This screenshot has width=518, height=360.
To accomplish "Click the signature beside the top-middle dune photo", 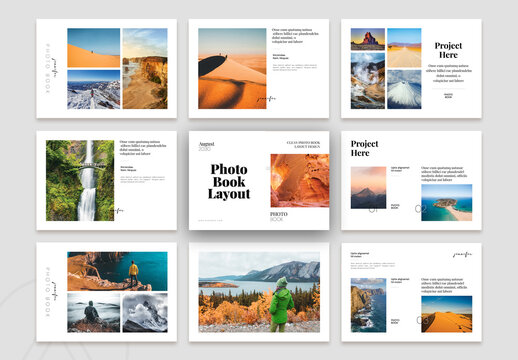I will tap(266, 99).
